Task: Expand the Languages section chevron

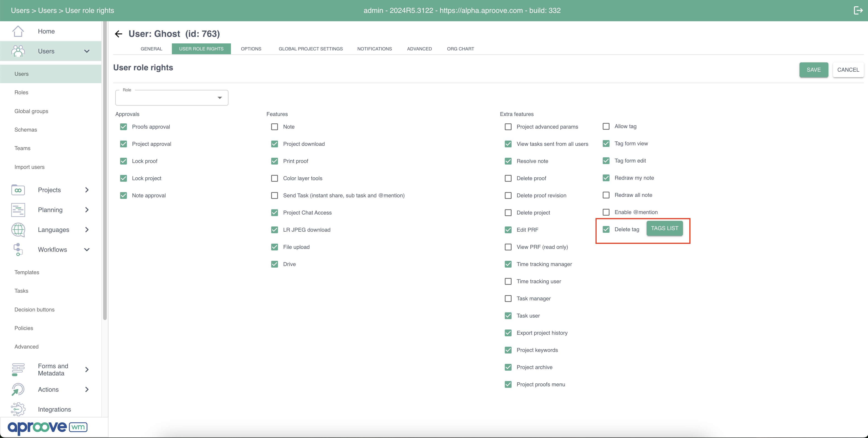Action: tap(87, 230)
